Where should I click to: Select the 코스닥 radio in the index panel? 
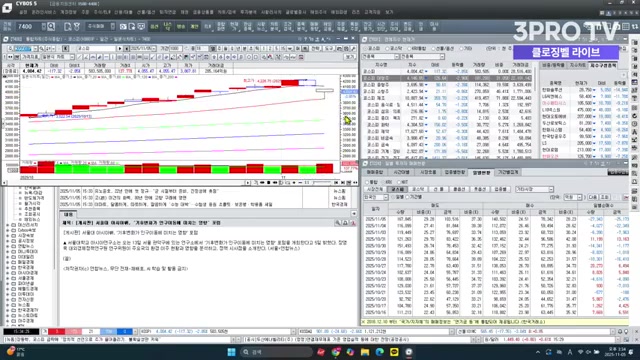click(395, 49)
